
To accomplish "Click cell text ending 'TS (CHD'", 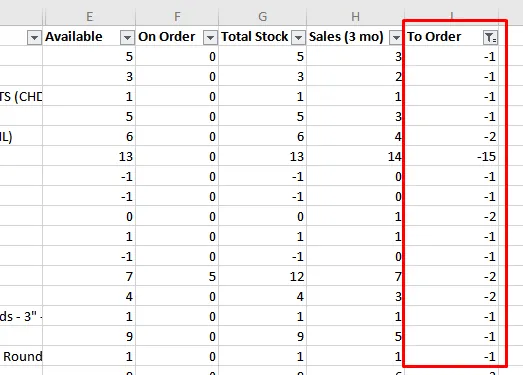I will [21, 96].
